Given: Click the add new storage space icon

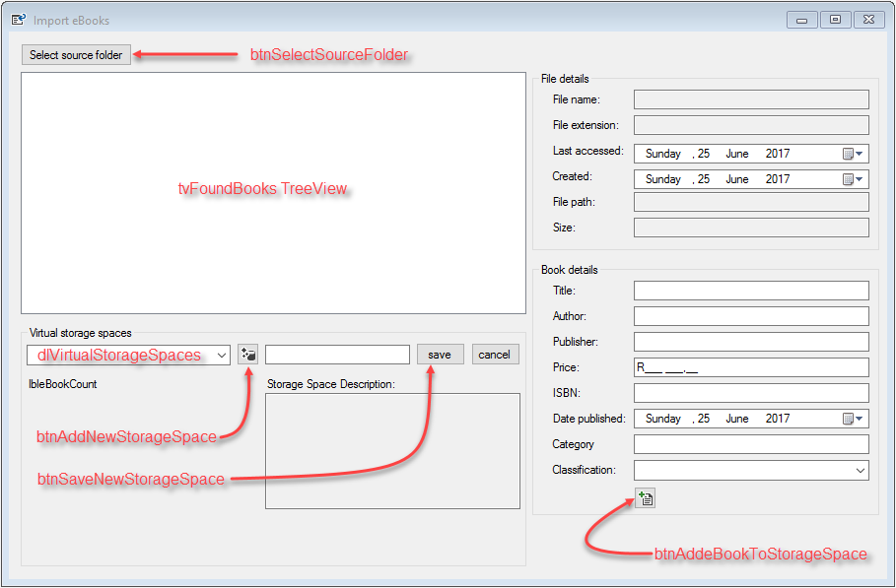Looking at the screenshot, I should click(248, 355).
